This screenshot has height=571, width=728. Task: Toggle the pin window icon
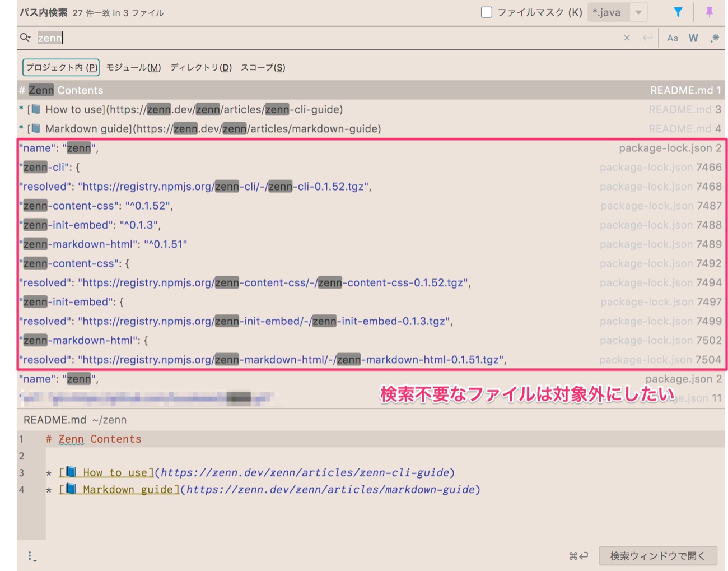click(709, 12)
